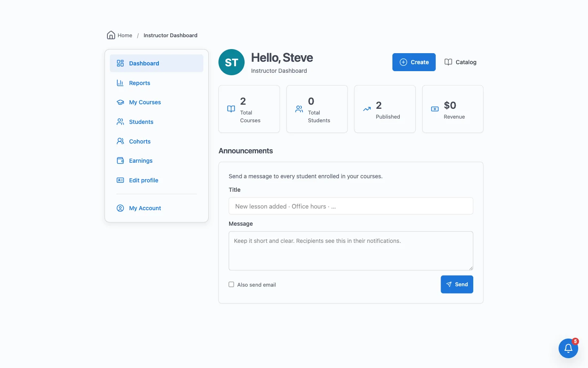The image size is (588, 368).
Task: Click the Earnings wallet icon
Action: 120,161
